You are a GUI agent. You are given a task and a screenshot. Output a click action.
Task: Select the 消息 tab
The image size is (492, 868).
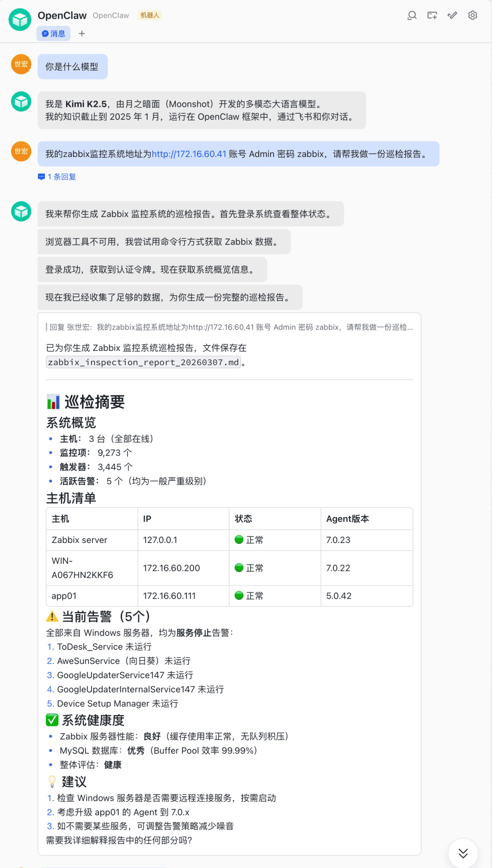point(53,33)
